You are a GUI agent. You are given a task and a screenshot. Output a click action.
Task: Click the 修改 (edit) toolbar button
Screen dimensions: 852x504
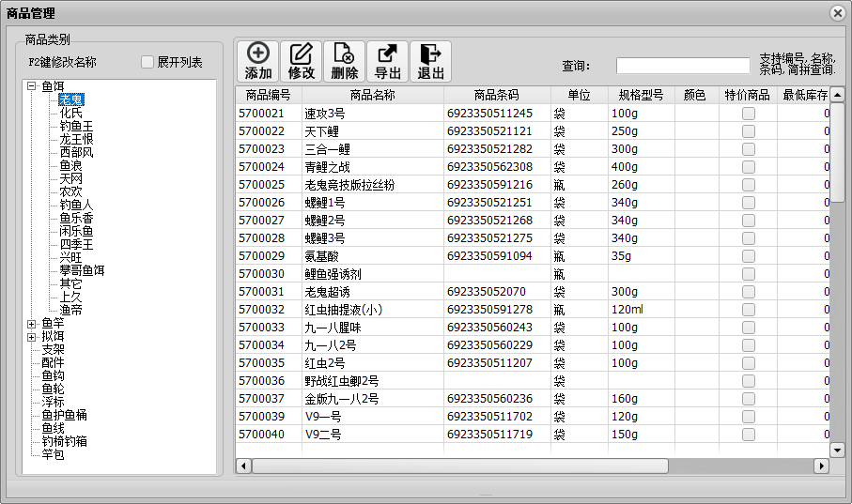pos(301,61)
